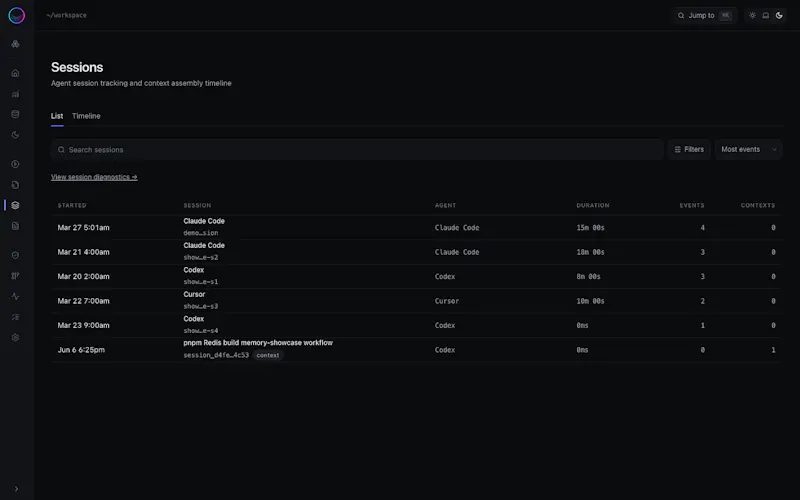Open the play-circle sidebar icon

point(15,164)
